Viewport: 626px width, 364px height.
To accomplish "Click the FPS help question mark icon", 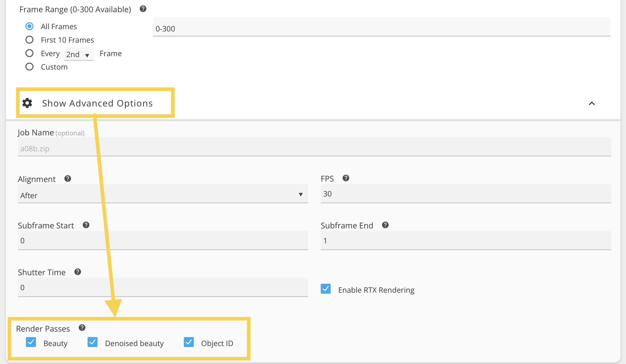I will (x=346, y=178).
